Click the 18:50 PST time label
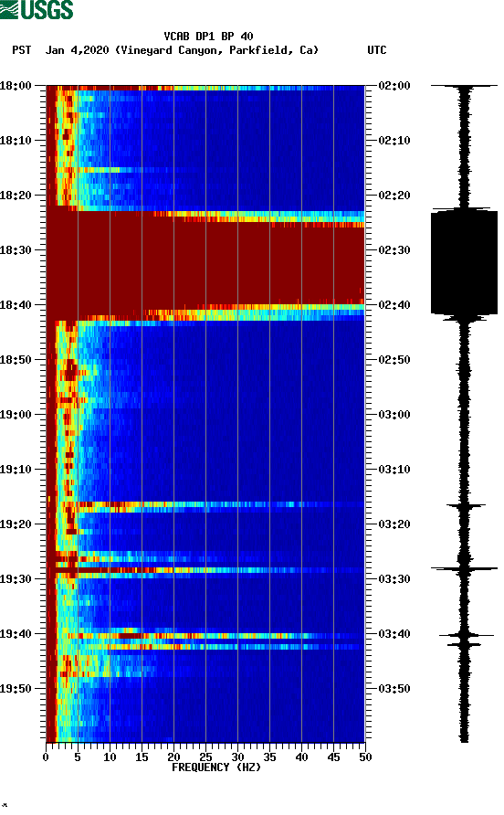Viewport: 504px width, 815px height. [x=16, y=360]
